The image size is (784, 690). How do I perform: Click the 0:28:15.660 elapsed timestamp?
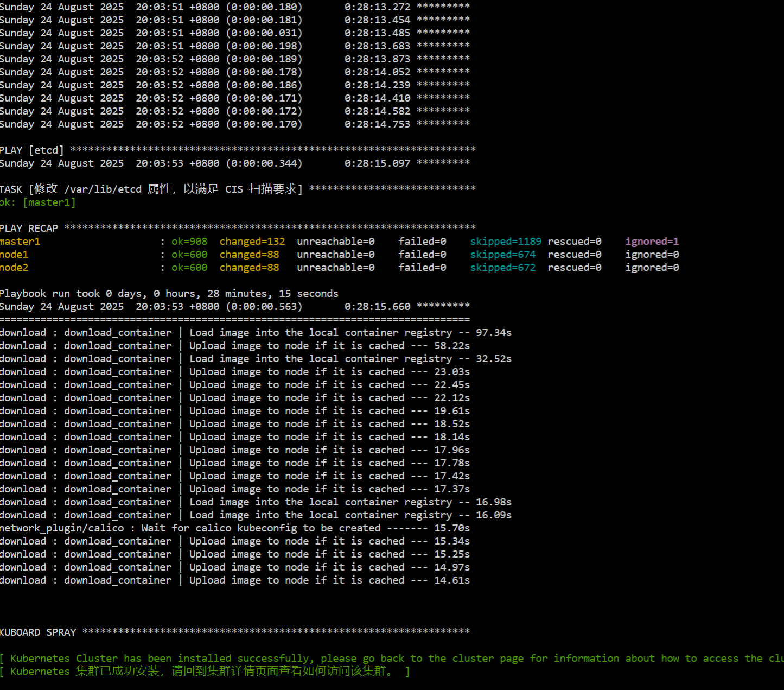pyautogui.click(x=377, y=307)
